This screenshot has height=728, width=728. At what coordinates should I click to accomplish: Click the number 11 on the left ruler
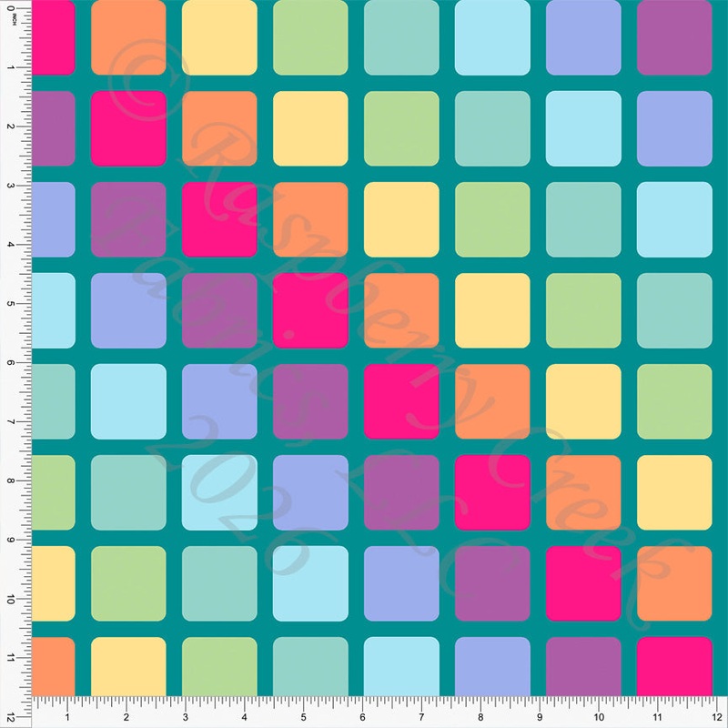click(x=11, y=658)
